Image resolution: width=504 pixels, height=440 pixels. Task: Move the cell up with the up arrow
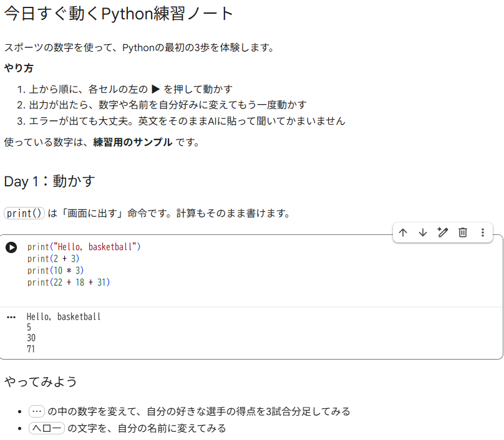pyautogui.click(x=403, y=232)
